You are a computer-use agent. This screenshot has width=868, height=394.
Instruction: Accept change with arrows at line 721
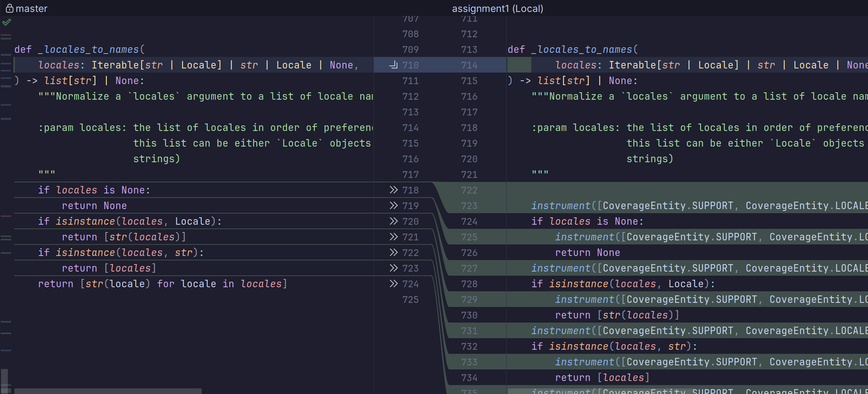pos(393,237)
